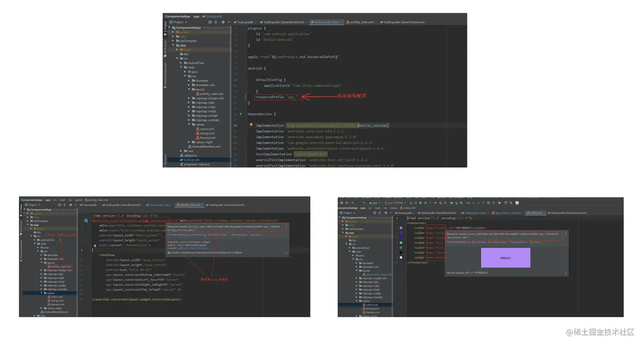Open build.gradle (:base:framework) tab in top window
The image size is (644, 346).
pyautogui.click(x=403, y=22)
